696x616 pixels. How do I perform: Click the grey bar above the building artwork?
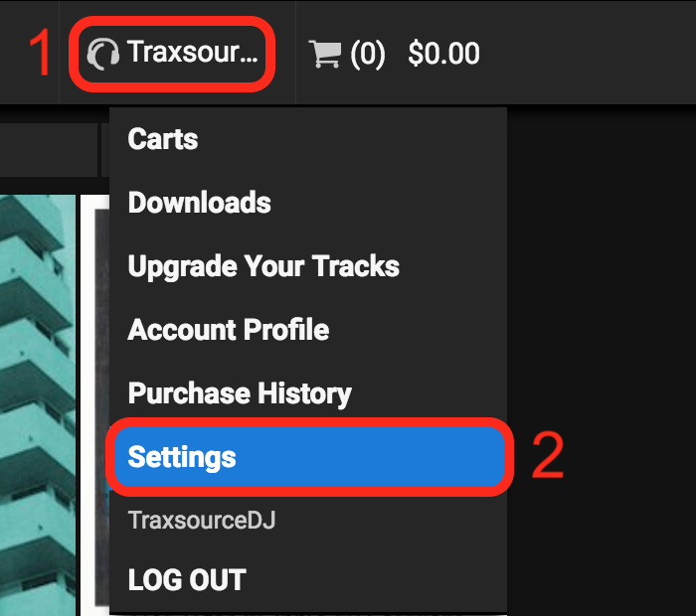pyautogui.click(x=48, y=150)
